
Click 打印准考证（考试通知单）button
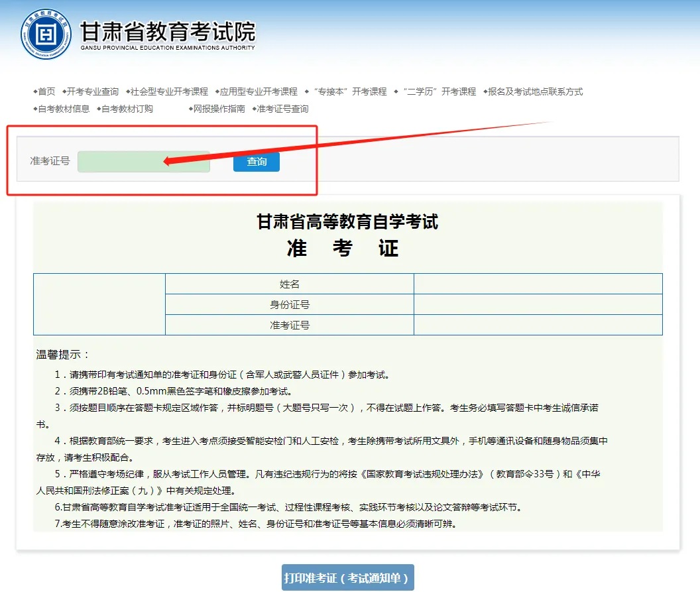348,577
